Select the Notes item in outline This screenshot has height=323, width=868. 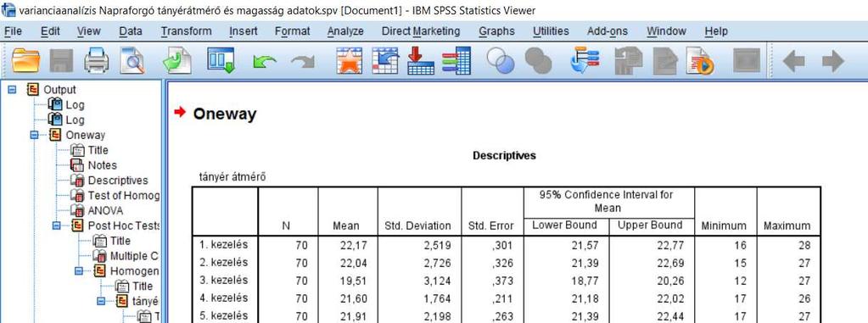(103, 165)
